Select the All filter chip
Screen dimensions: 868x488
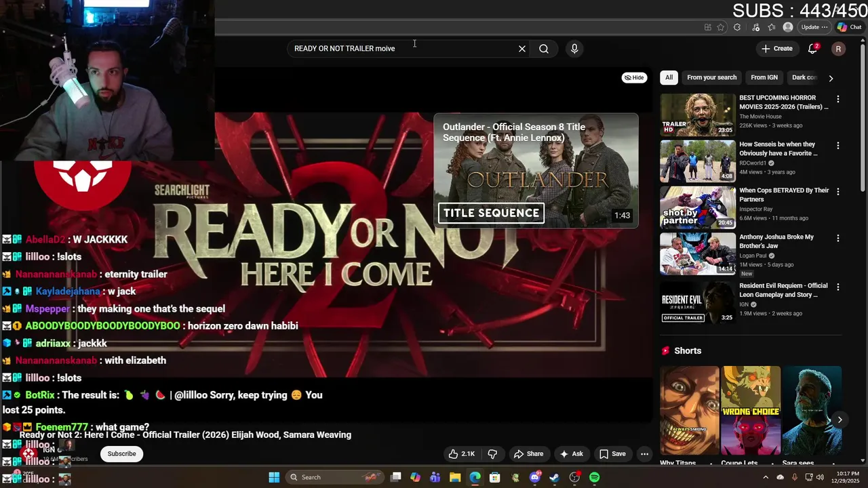(669, 77)
